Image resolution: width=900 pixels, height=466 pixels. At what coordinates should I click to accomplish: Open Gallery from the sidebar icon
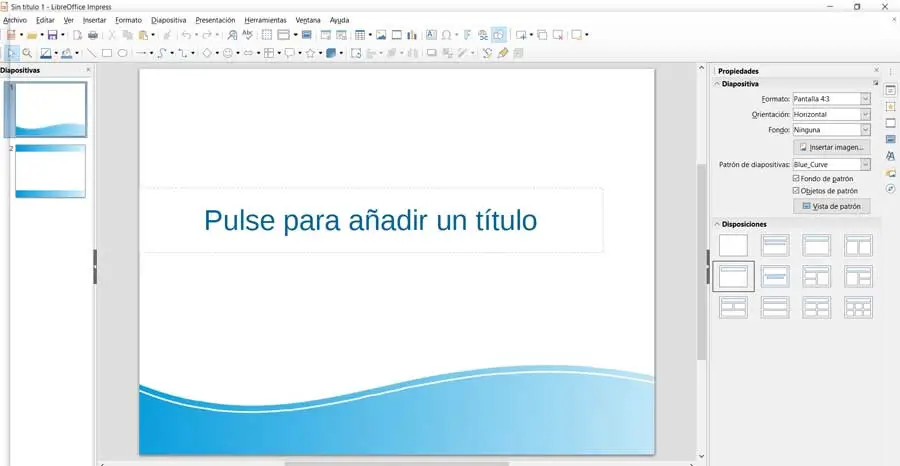point(890,173)
